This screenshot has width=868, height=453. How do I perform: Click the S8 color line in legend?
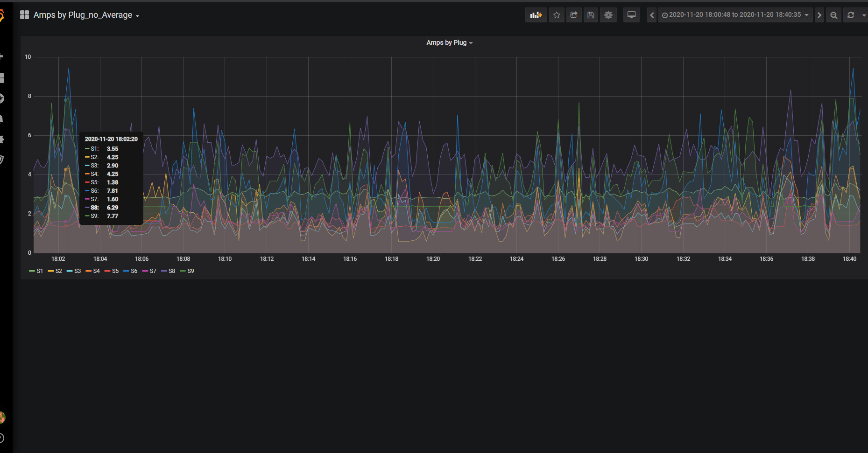(164, 271)
